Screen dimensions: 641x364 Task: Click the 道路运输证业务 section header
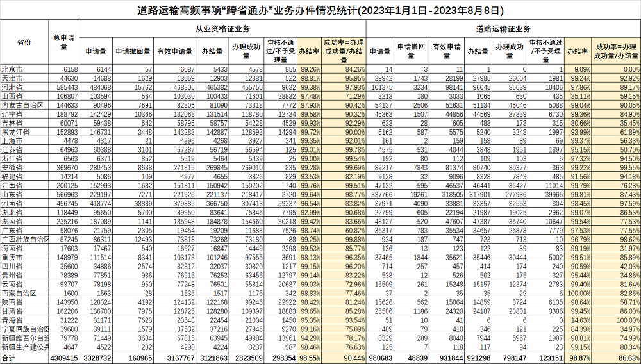coord(503,29)
